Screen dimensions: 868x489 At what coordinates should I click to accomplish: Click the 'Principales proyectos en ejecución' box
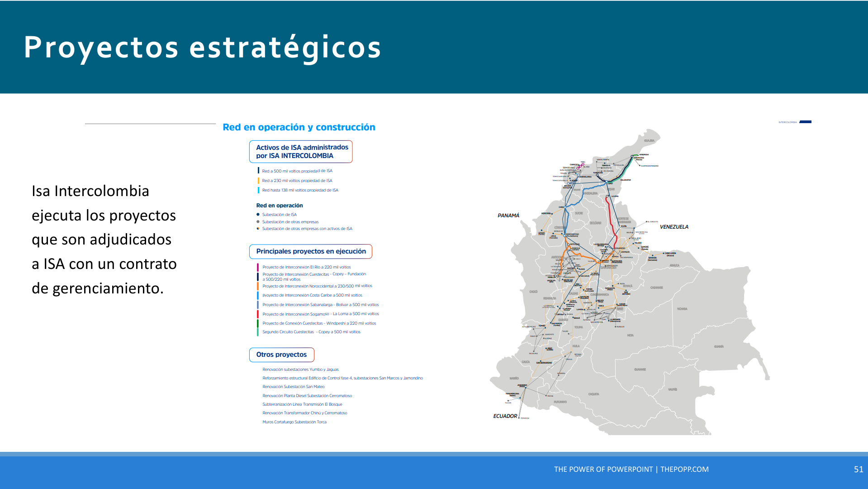point(311,251)
